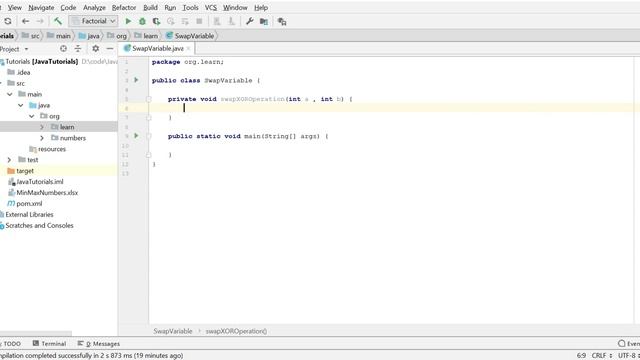
Task: Navigate back with the left arrow
Action: [x=25, y=21]
